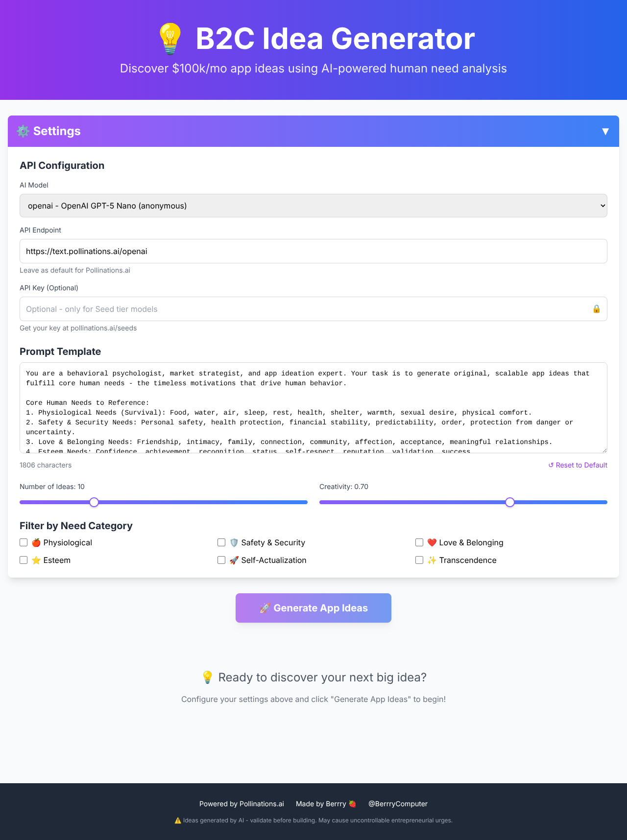This screenshot has width=627, height=840.
Task: Enable the Physiological need category filter
Action: point(23,542)
